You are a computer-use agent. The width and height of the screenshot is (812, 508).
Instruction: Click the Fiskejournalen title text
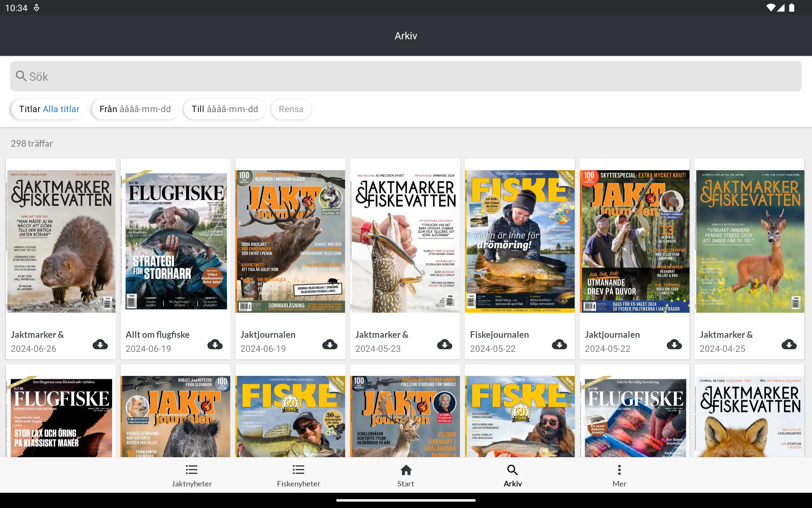coord(499,335)
